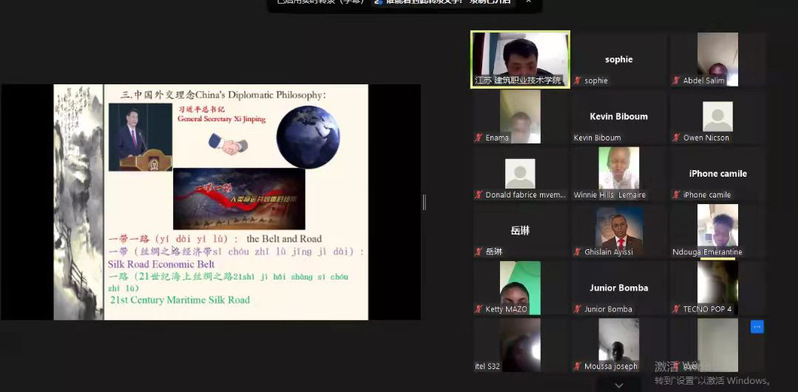Click muted microphone icon beside sophie
The width and height of the screenshot is (798, 392).
pyautogui.click(x=578, y=81)
